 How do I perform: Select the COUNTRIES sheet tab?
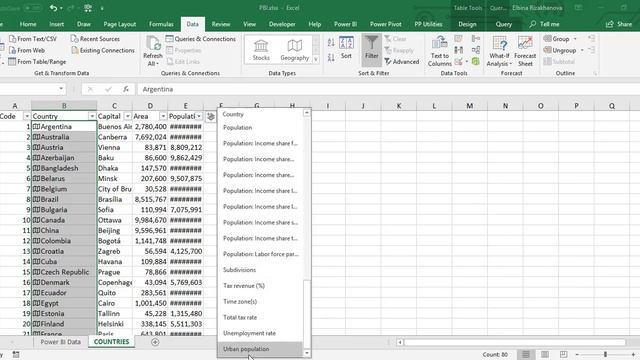click(111, 342)
